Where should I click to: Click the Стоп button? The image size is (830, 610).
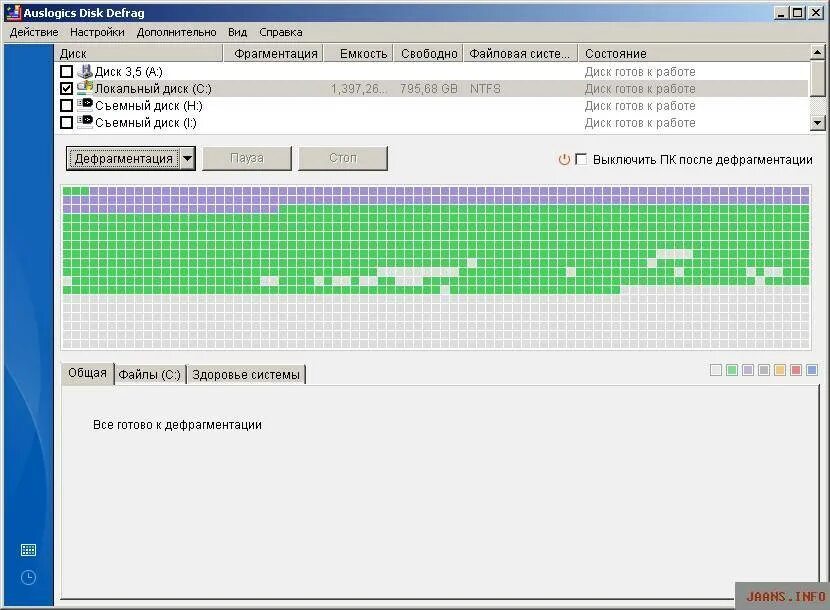[x=343, y=158]
